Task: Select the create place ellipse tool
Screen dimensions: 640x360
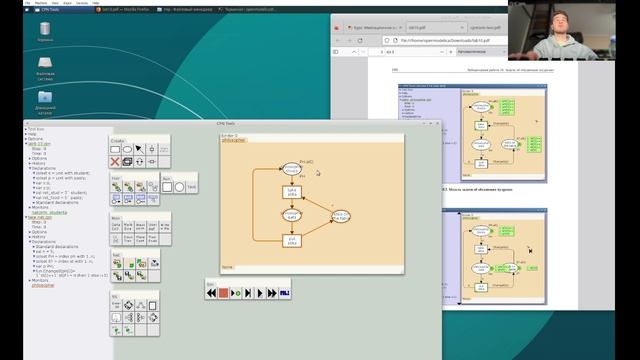Action: [x=127, y=149]
